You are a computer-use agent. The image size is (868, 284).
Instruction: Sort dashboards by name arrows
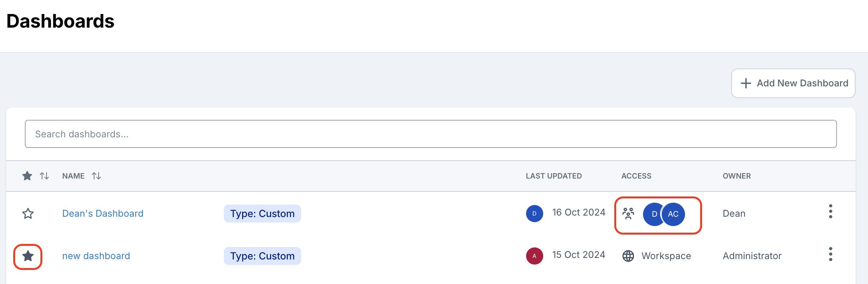(96, 176)
